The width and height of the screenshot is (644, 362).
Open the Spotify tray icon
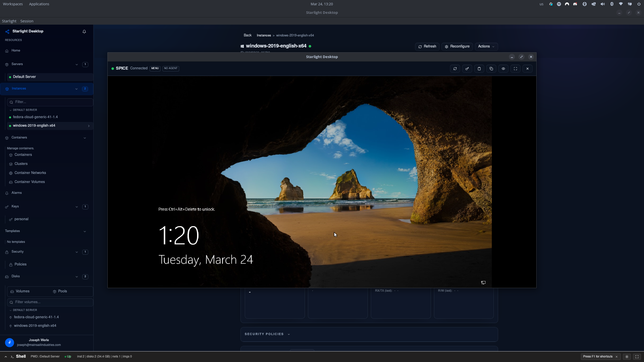click(x=559, y=4)
